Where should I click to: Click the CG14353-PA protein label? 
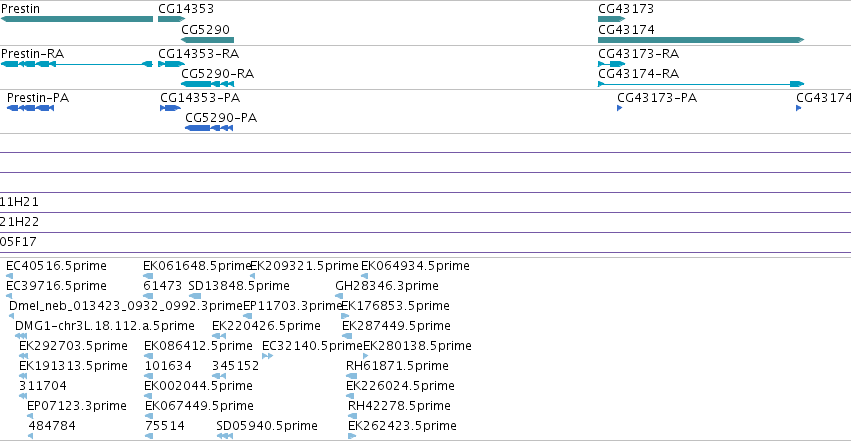pyautogui.click(x=200, y=98)
